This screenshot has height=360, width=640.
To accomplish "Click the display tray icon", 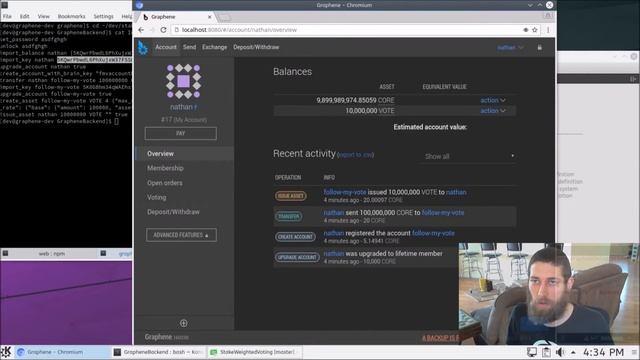I will [x=532, y=352].
